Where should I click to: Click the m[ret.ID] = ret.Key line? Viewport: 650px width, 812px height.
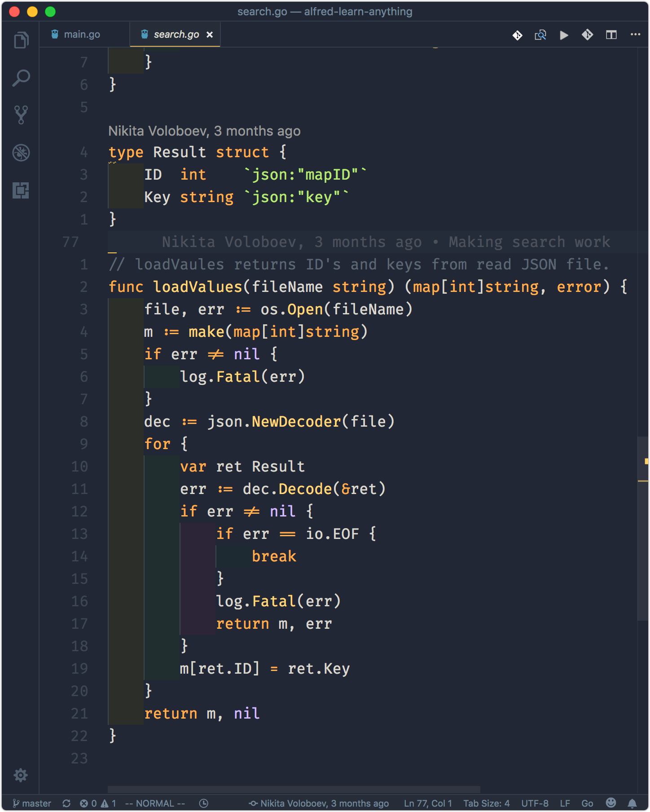[x=265, y=668]
